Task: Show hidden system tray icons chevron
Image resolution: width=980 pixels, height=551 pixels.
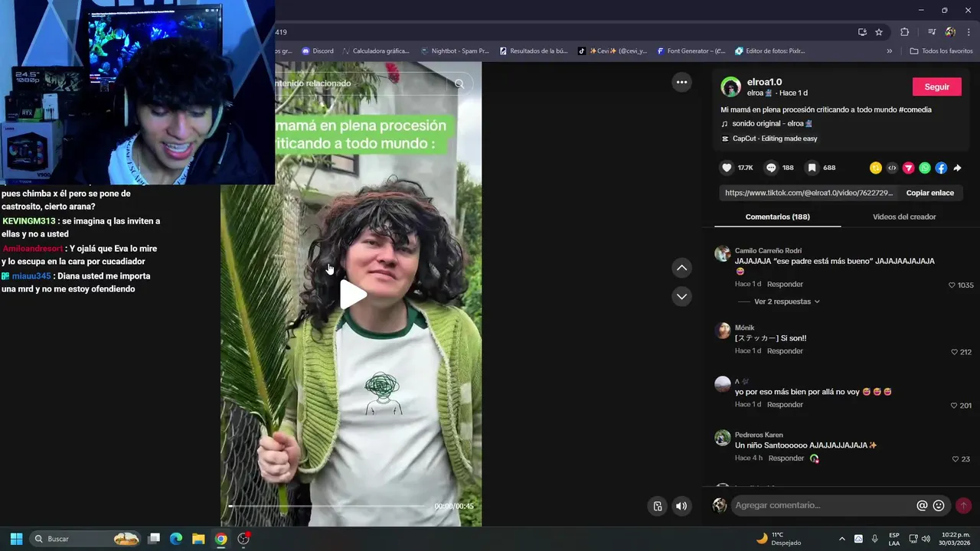Action: (x=842, y=539)
